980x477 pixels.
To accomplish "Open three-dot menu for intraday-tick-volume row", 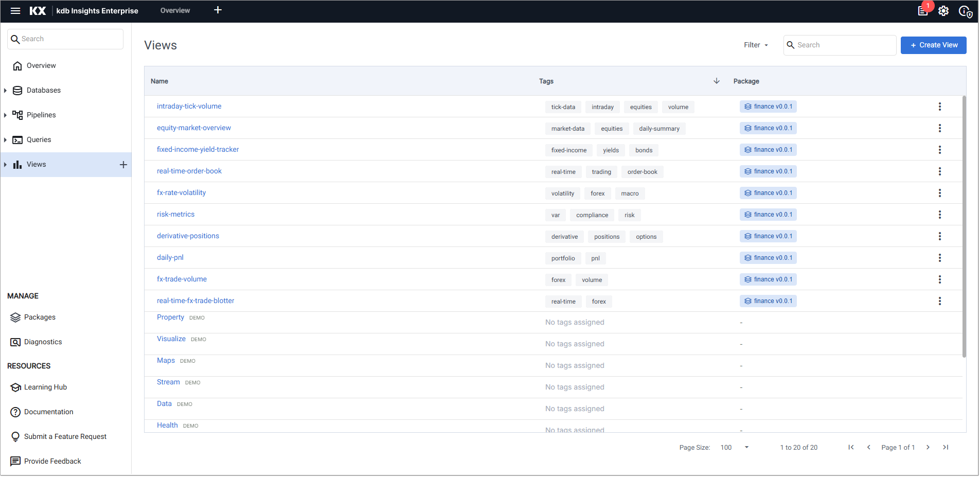I will point(939,107).
